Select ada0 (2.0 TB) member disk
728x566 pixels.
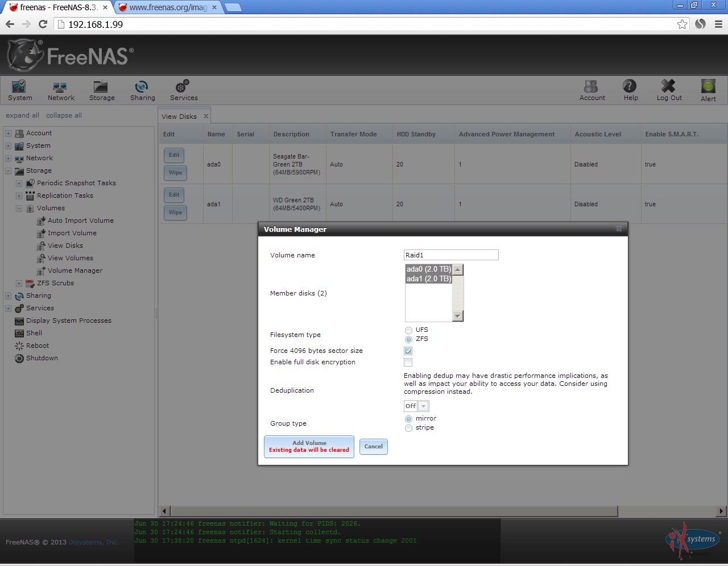[429, 269]
